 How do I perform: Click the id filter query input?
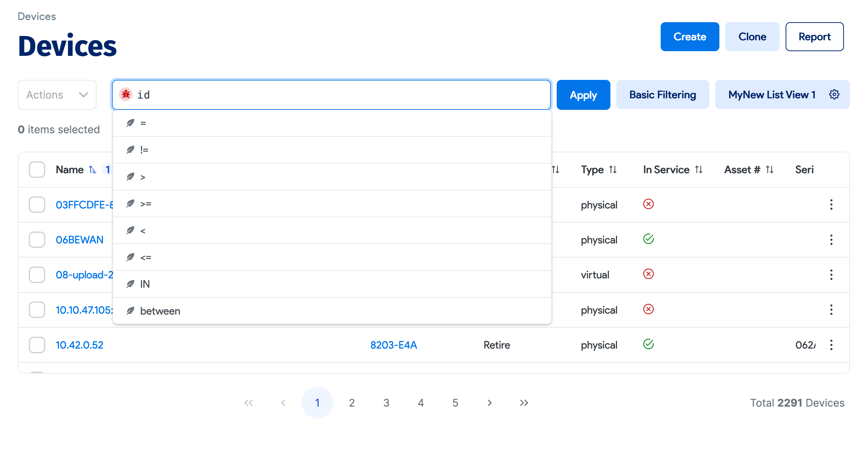(337, 95)
